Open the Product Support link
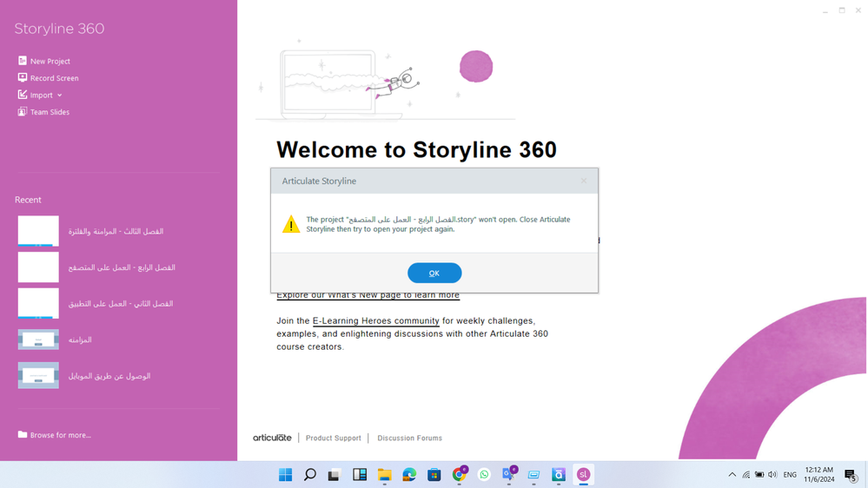This screenshot has width=868, height=488. coord(334,438)
